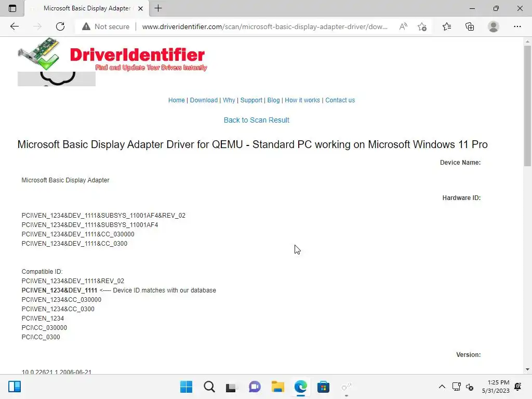Open Microsoft Store from taskbar
The image size is (532, 399).
323,387
